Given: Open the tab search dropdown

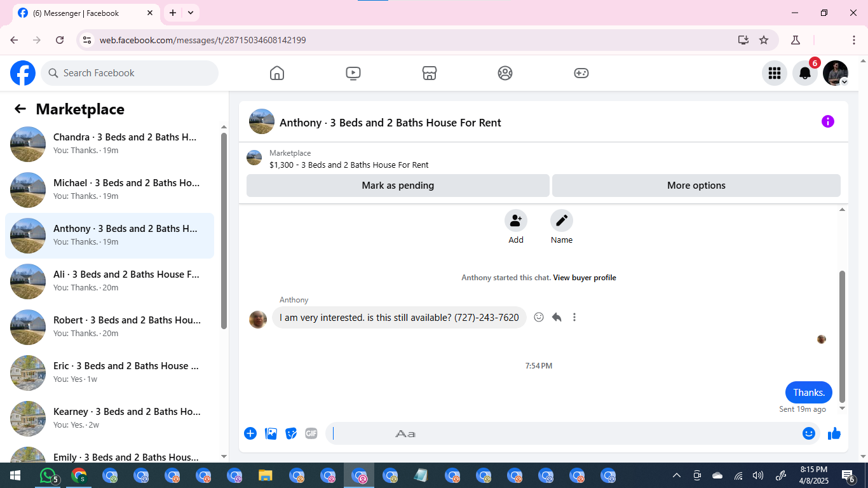Looking at the screenshot, I should point(191,13).
